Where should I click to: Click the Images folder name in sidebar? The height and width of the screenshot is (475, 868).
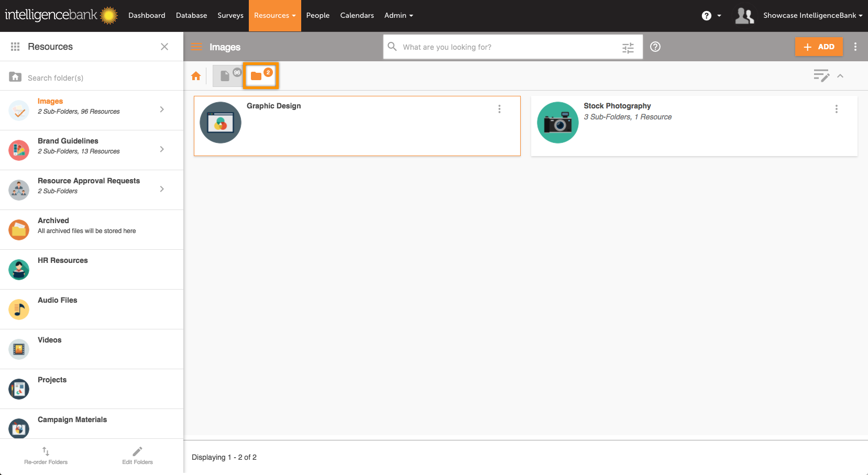click(50, 101)
